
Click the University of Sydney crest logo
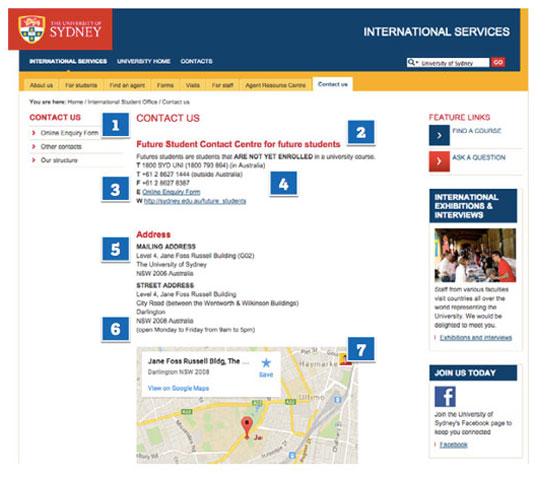click(x=31, y=29)
